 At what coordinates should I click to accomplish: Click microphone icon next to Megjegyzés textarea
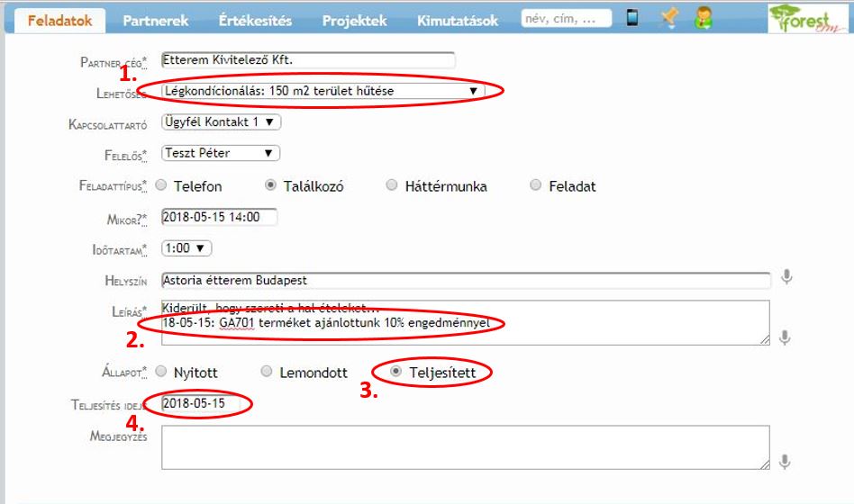point(786,462)
